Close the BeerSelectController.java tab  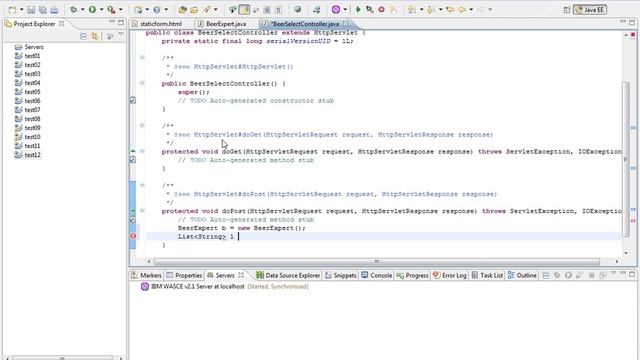(x=346, y=24)
